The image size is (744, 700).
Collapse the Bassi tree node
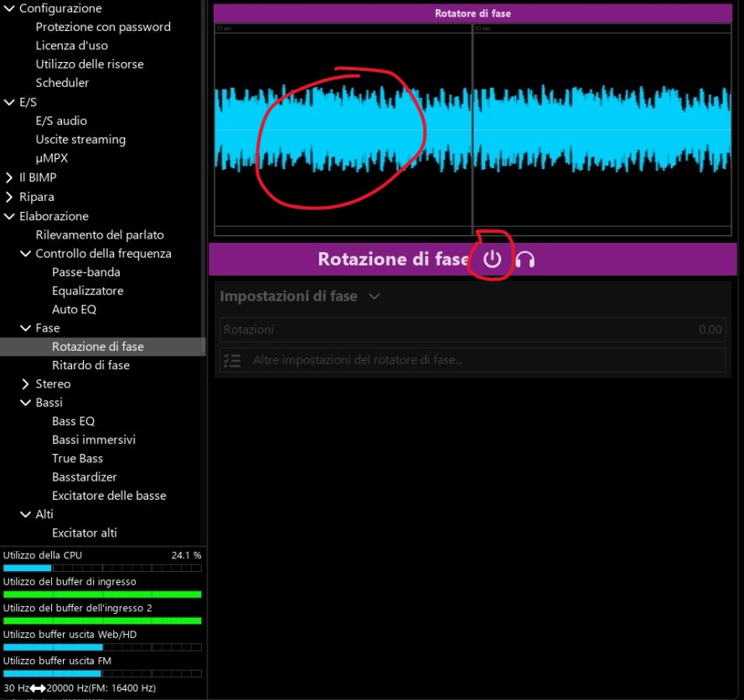26,402
